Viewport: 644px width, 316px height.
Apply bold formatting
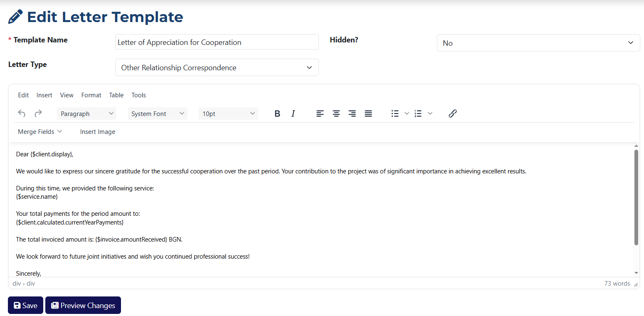(x=277, y=113)
